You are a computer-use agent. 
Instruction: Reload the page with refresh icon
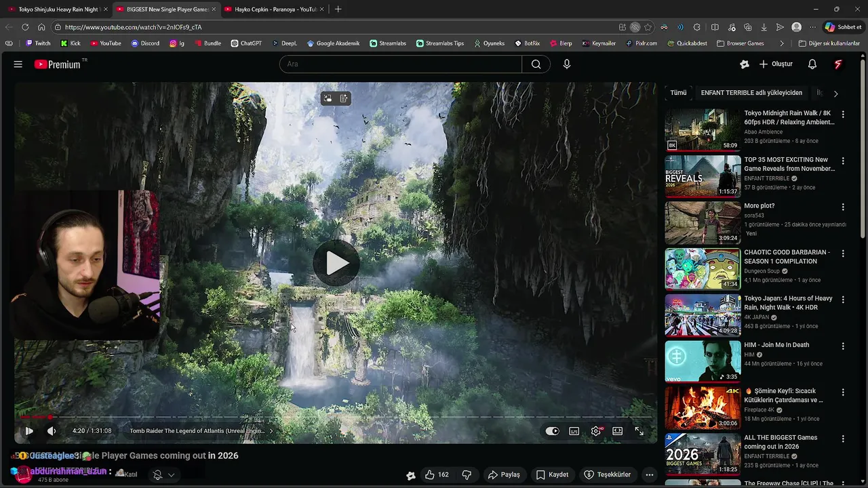25,27
